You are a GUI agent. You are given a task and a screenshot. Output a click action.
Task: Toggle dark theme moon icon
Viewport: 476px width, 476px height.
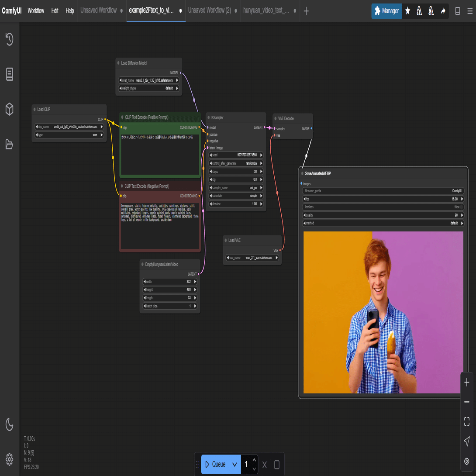[x=10, y=424]
